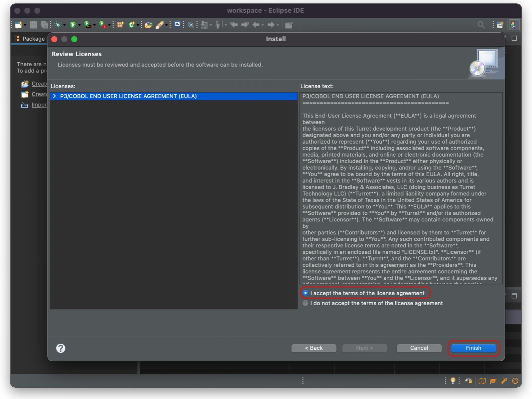Viewport: 532px width, 399px height.
Task: Select 'I accept the terms' radio button
Action: click(x=306, y=293)
